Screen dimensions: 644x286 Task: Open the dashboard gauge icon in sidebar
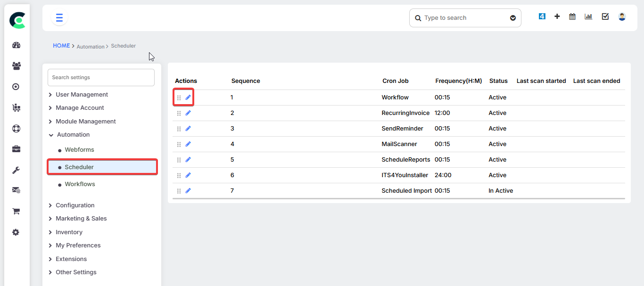point(17,45)
